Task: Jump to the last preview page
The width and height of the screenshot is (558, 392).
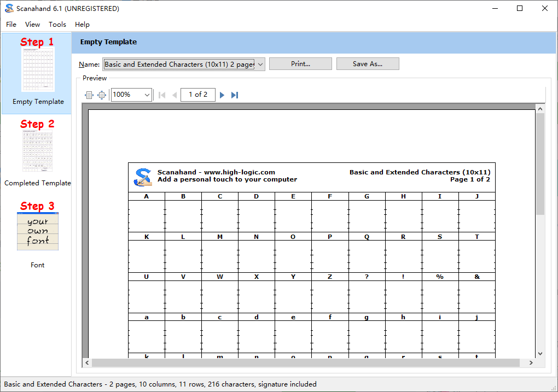Action: coord(235,95)
